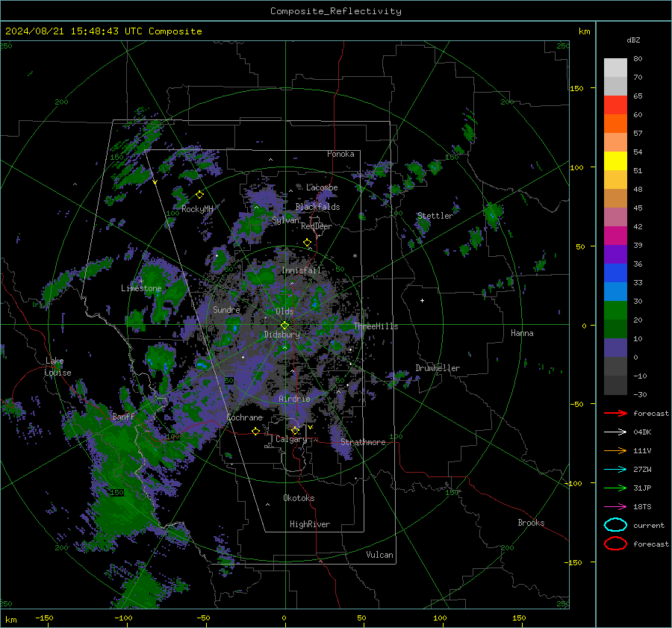Click the yellow diamond marker near RockyMH
This screenshot has height=628, width=672.
click(x=199, y=195)
